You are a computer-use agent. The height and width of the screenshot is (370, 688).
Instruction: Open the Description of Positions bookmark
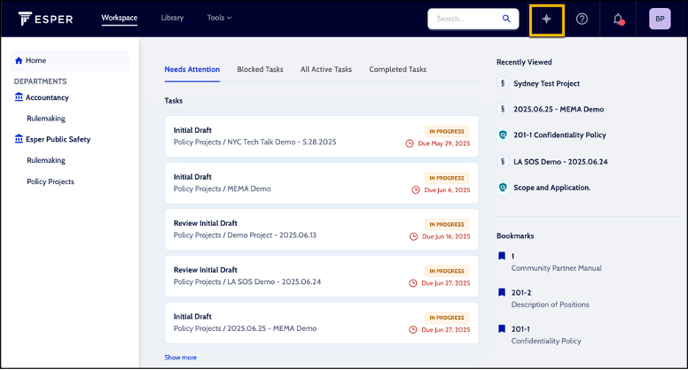[550, 305]
